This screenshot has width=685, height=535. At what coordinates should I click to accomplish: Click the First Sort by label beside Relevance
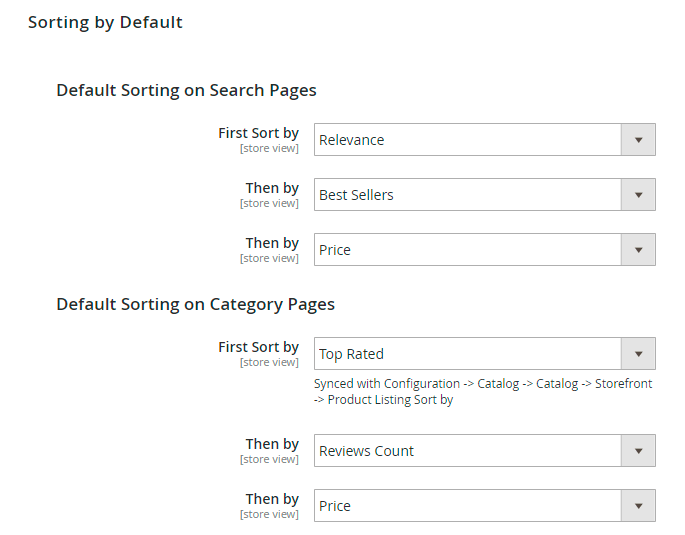click(x=258, y=133)
